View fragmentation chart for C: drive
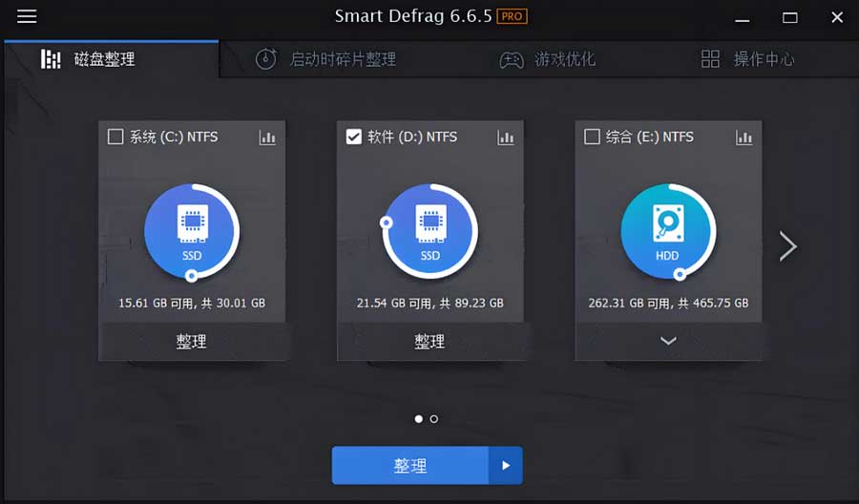Viewport: 859px width, 504px height. [x=267, y=137]
